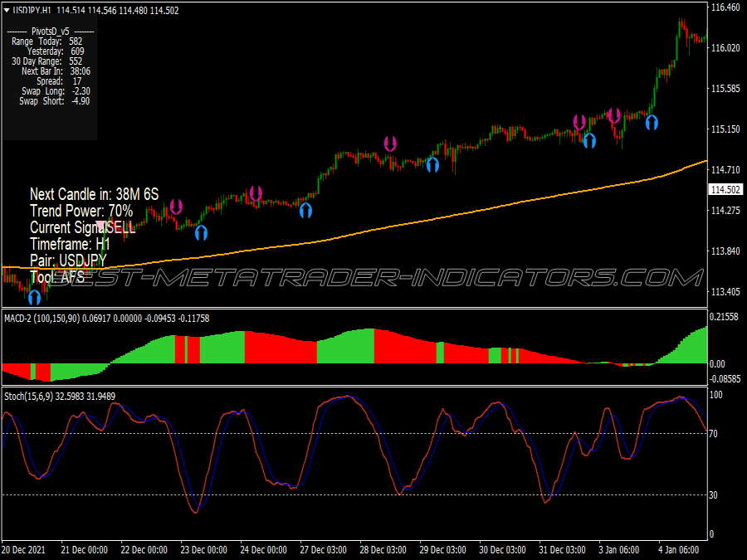747x560 pixels.
Task: Click the 4 Jan 06:00 date label
Action: (679, 550)
